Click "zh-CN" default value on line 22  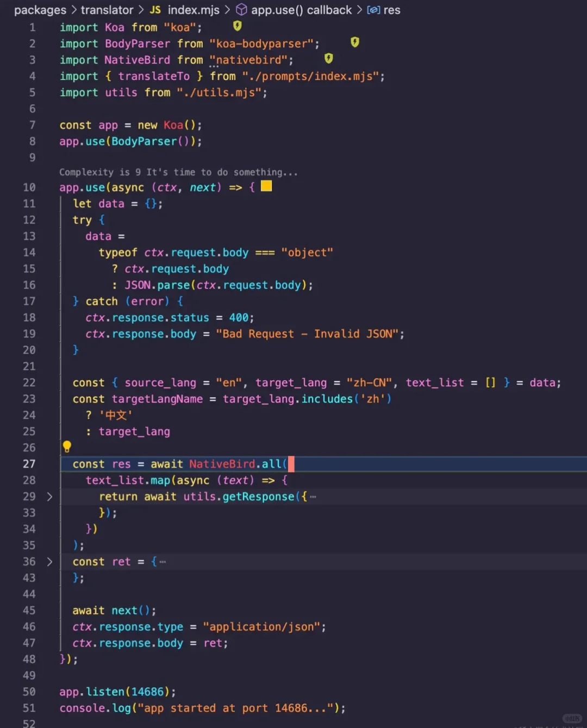pos(369,382)
